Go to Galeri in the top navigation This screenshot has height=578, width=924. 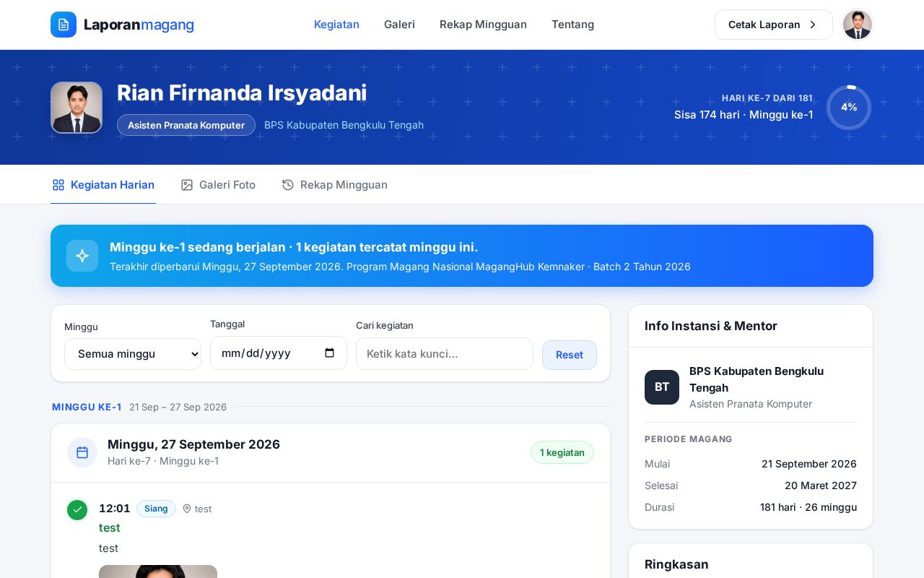[399, 25]
